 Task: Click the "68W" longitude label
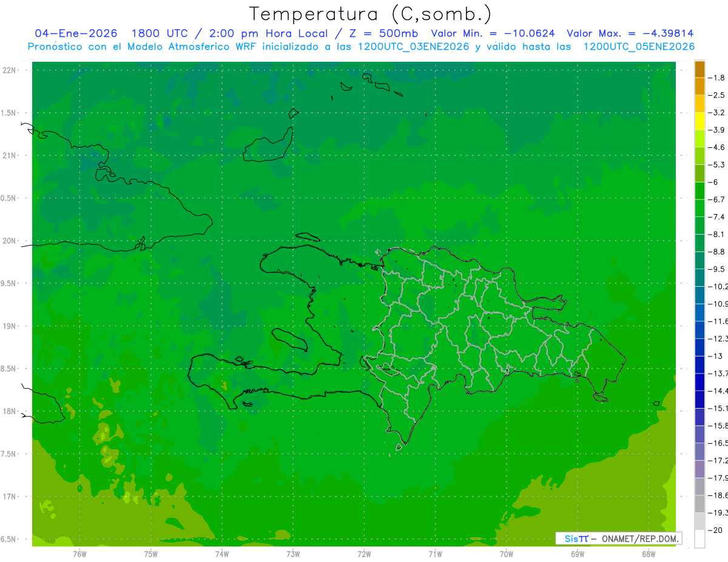pyautogui.click(x=649, y=554)
